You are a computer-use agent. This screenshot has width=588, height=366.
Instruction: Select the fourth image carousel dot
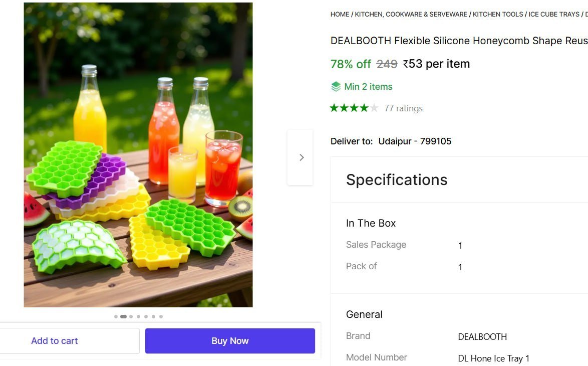tap(139, 316)
